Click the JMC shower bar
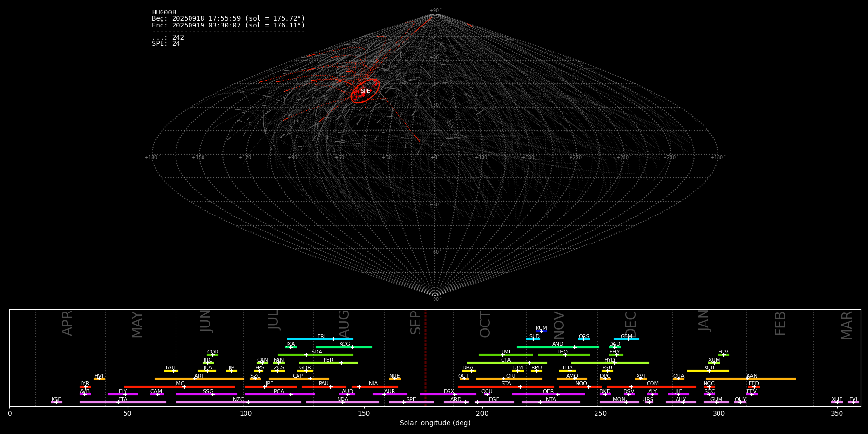Viewport: 868px width, 434px height. coord(179,386)
